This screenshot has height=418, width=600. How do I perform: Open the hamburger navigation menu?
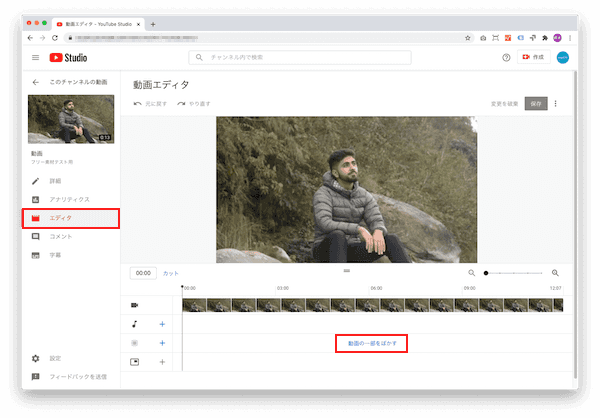pos(35,57)
